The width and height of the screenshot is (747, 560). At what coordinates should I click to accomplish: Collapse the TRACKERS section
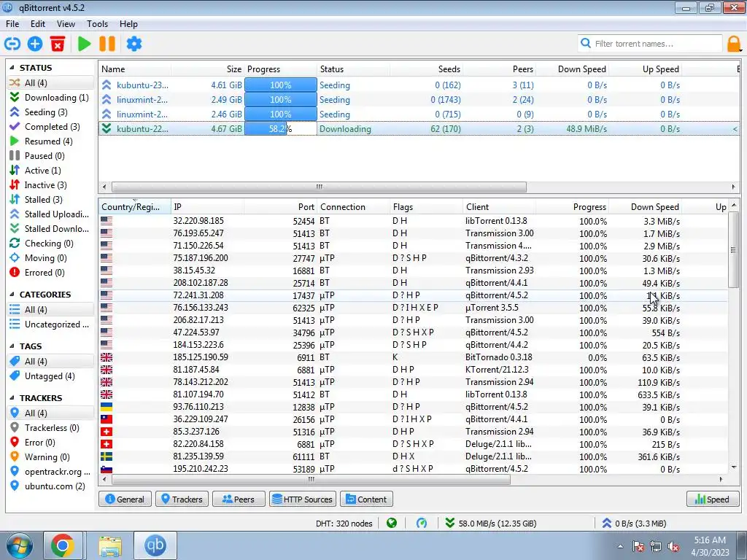coord(12,397)
